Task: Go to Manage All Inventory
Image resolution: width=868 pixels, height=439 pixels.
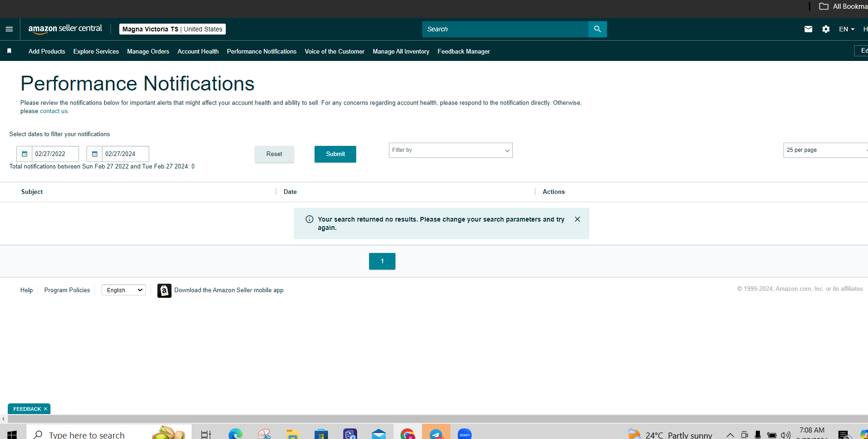Action: [x=401, y=51]
